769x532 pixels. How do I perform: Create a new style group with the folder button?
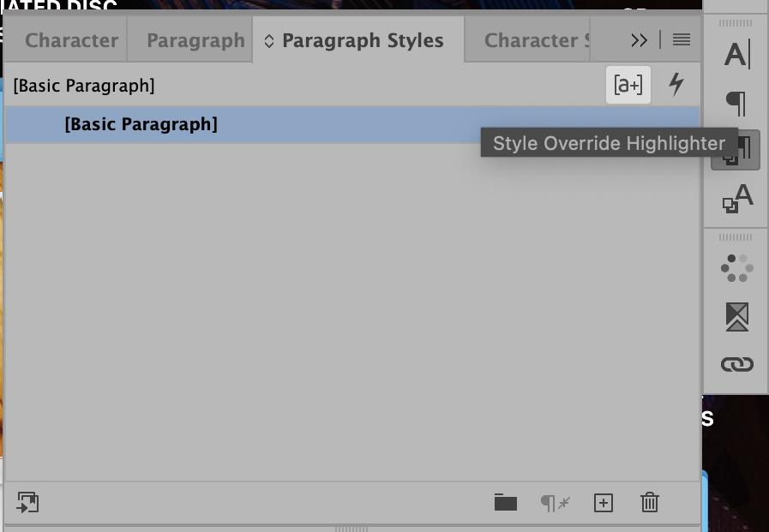pyautogui.click(x=505, y=503)
